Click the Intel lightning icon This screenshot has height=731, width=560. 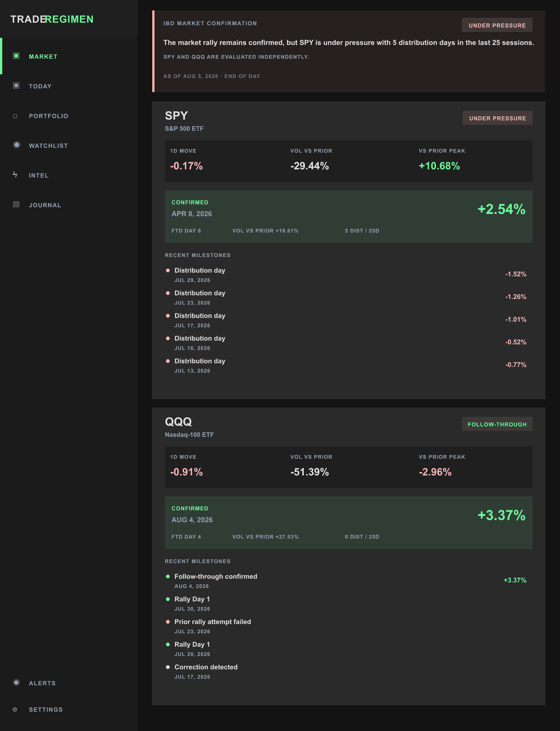click(x=15, y=175)
